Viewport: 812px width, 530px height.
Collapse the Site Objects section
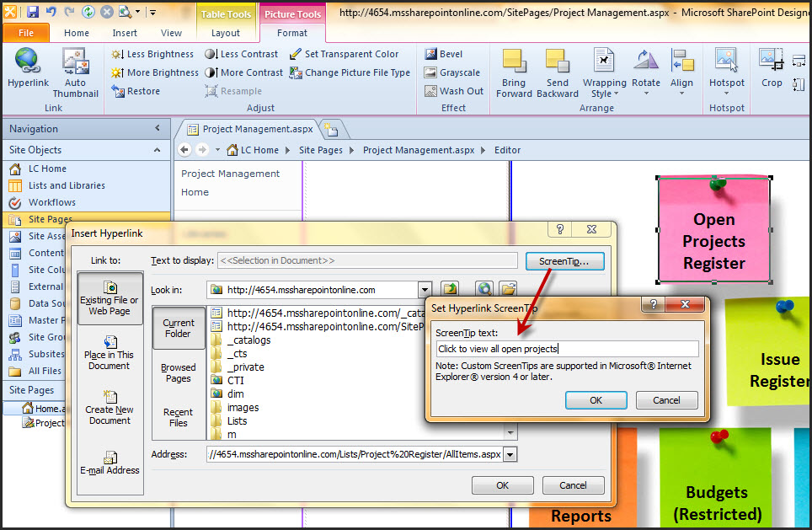coord(157,150)
